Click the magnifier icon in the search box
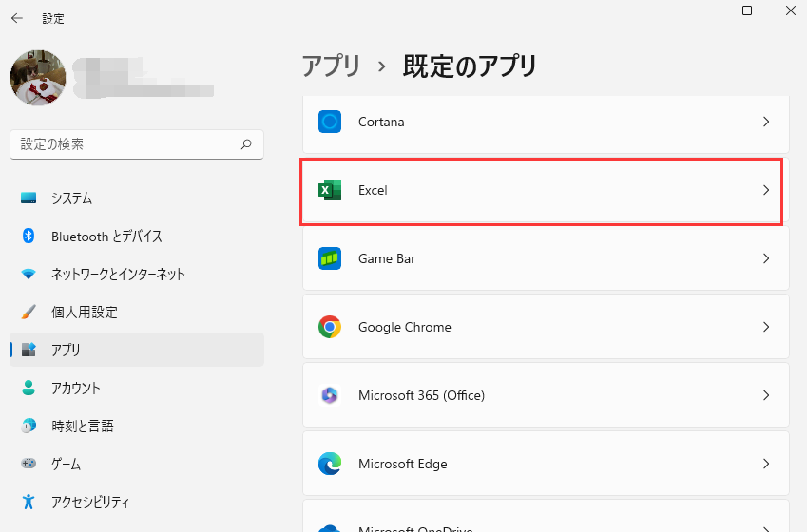 point(246,144)
